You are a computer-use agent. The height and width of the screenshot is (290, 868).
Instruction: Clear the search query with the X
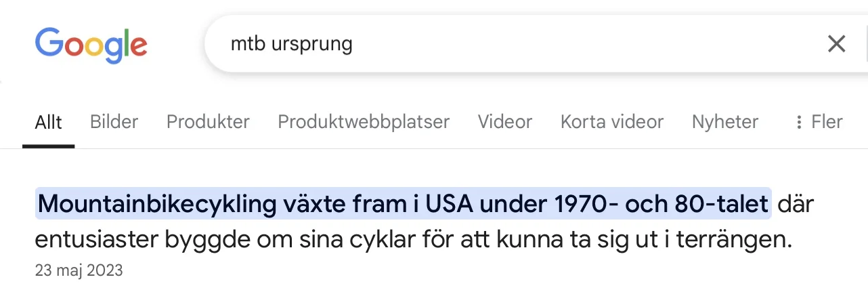[837, 45]
